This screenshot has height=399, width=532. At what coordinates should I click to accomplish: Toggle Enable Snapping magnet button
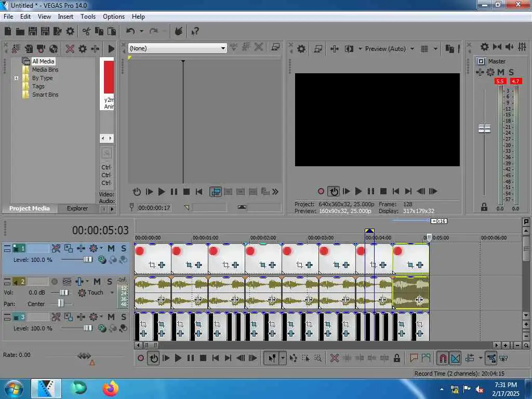tap(443, 358)
